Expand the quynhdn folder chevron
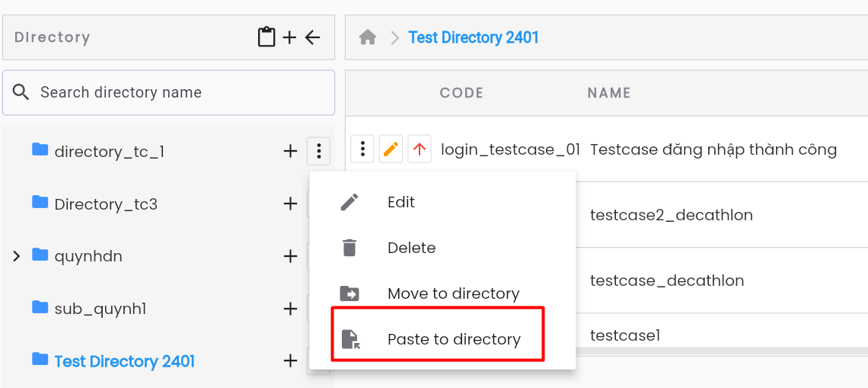 [x=17, y=256]
